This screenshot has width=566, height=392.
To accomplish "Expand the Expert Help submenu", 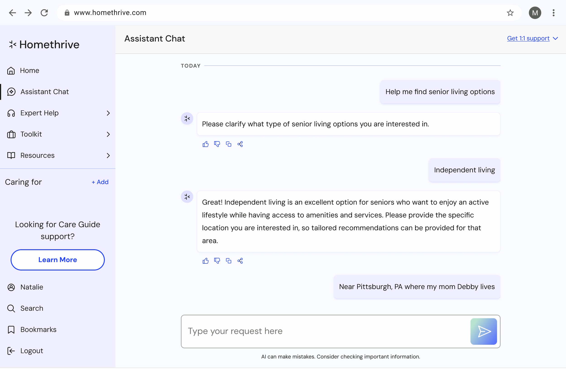I will tap(108, 113).
